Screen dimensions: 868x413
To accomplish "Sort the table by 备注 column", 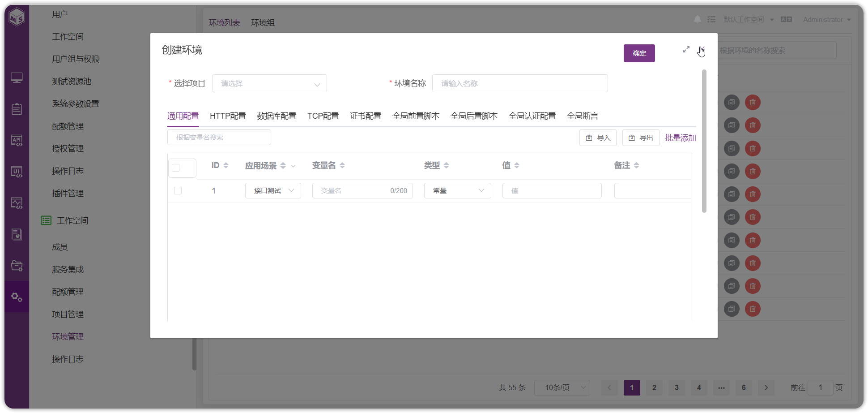I will [636, 165].
